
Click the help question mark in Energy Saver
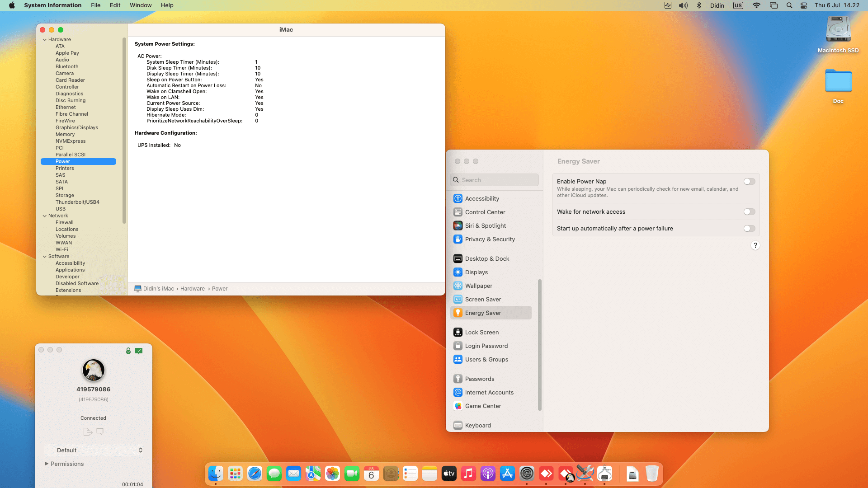755,245
